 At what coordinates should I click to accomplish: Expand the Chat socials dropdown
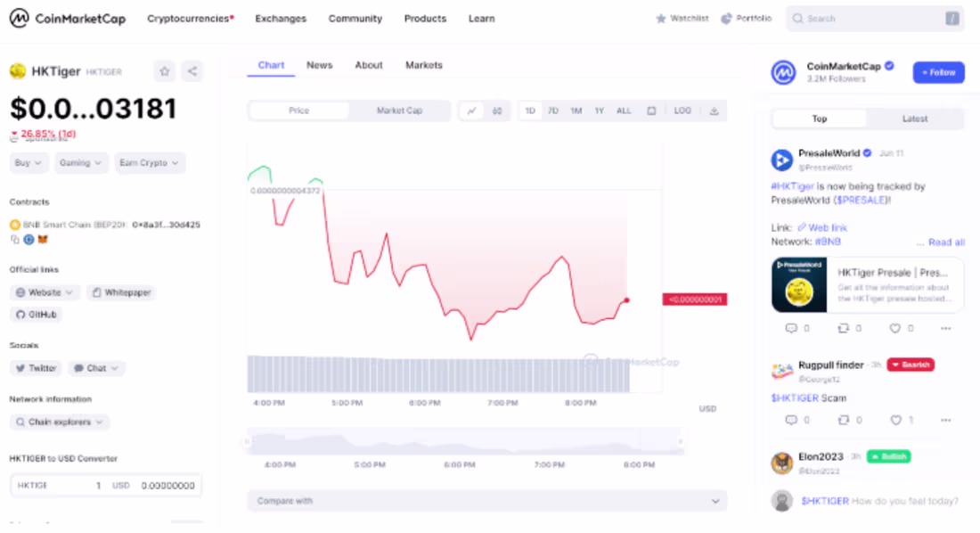point(96,368)
